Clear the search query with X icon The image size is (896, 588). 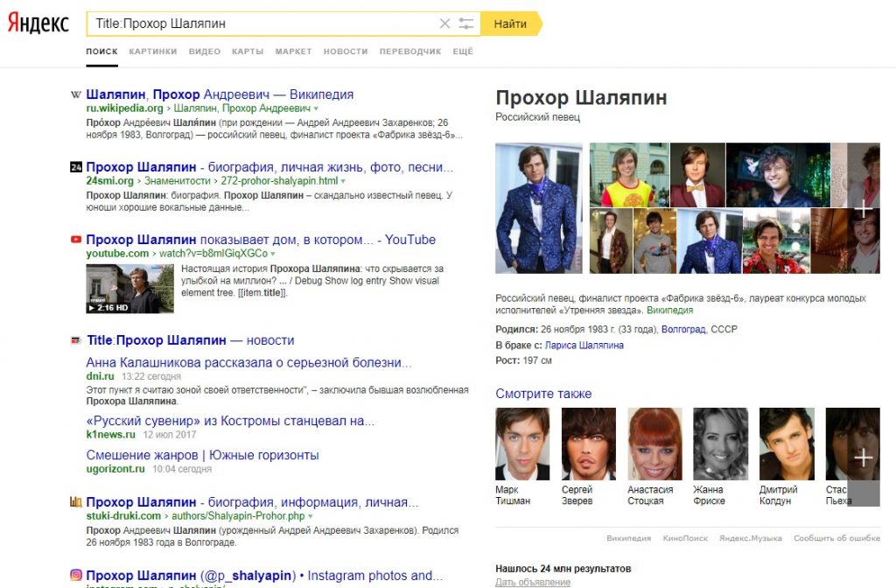(x=444, y=24)
